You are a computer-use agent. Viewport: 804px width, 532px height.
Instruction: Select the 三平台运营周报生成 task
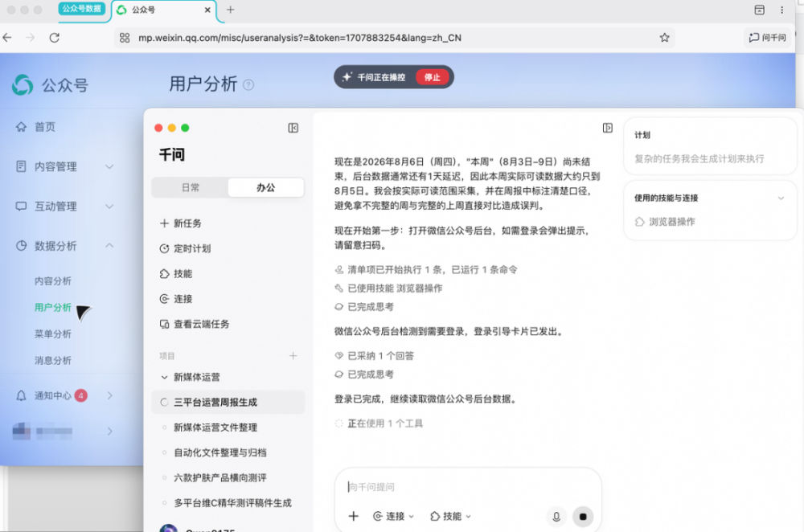228,403
